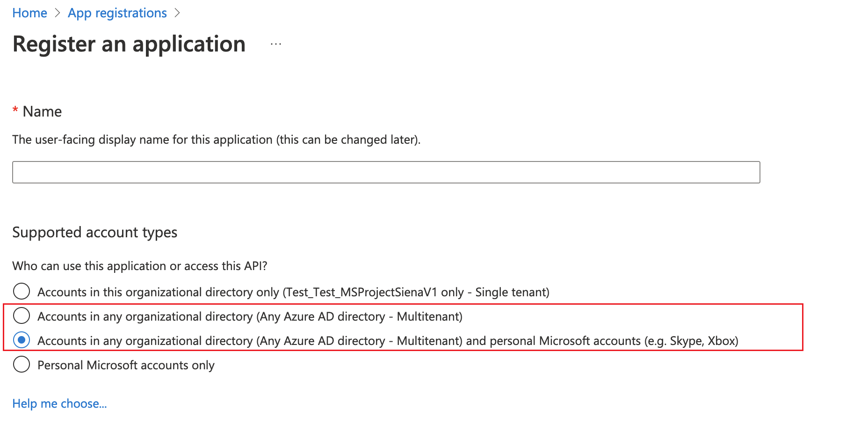
Task: Click the Name field description text
Action: [x=216, y=140]
